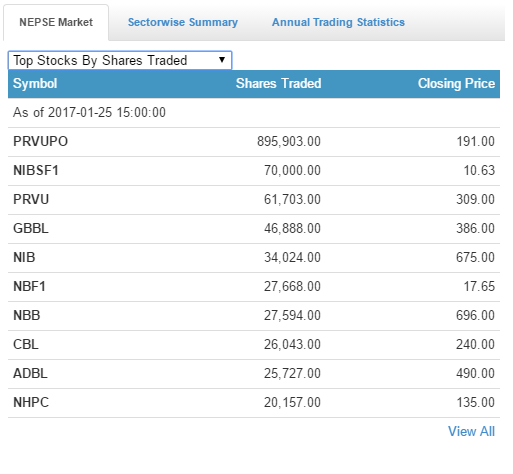Click the 27,594.00 shares traded value
This screenshot has height=474, width=513.
[292, 315]
